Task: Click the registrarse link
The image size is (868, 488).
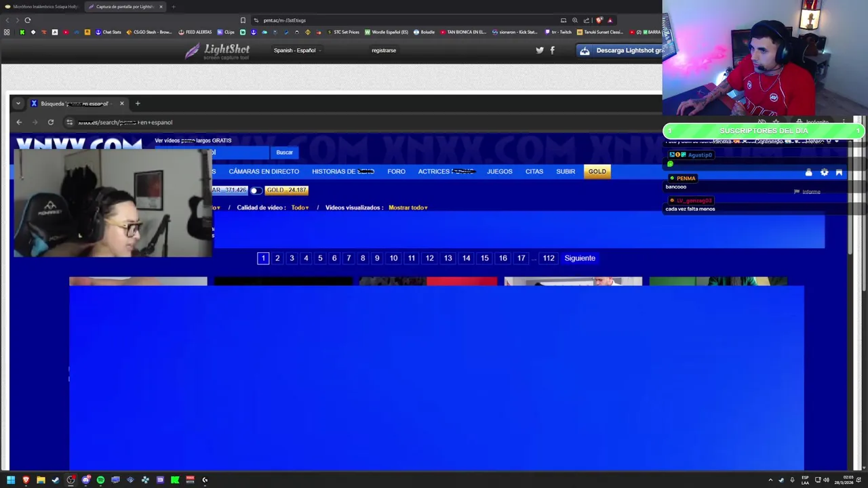Action: 384,50
